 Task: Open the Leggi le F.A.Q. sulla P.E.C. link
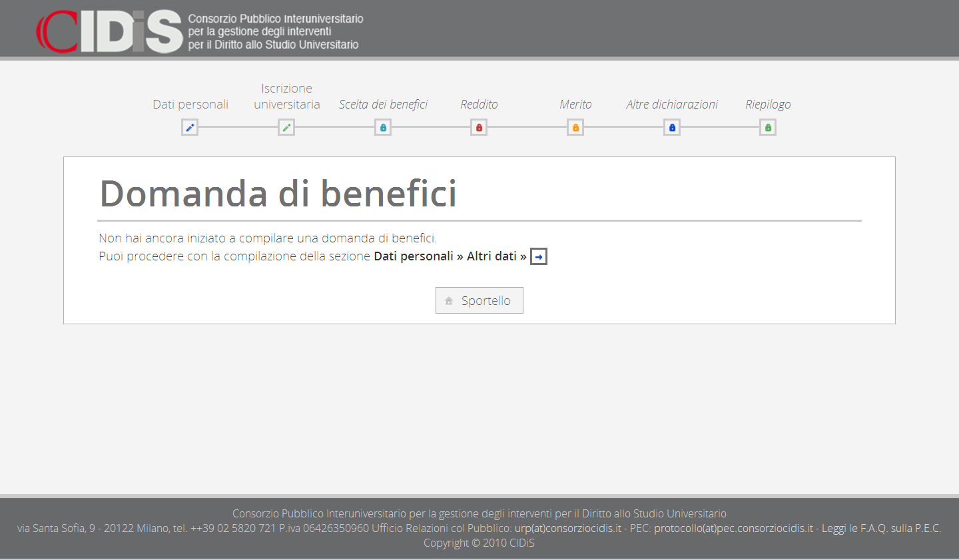[x=881, y=528]
